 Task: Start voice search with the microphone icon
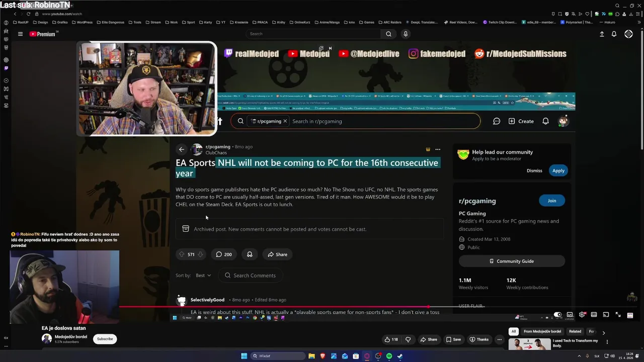pos(406,34)
